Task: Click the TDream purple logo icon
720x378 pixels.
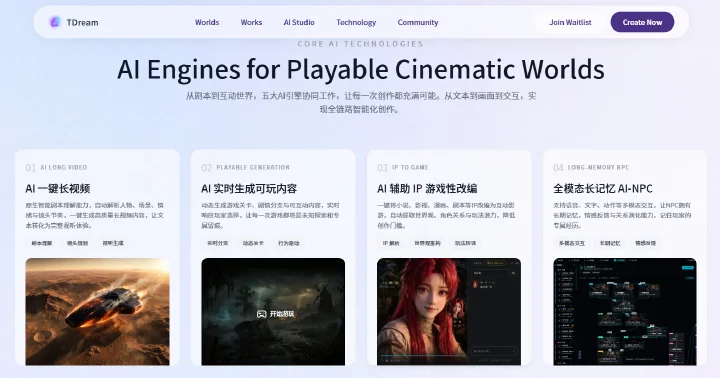Action: point(55,22)
